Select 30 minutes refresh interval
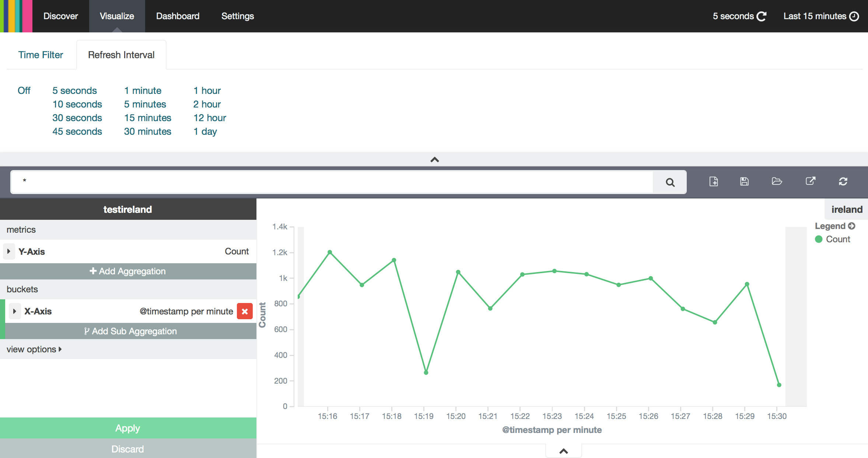 click(x=147, y=131)
